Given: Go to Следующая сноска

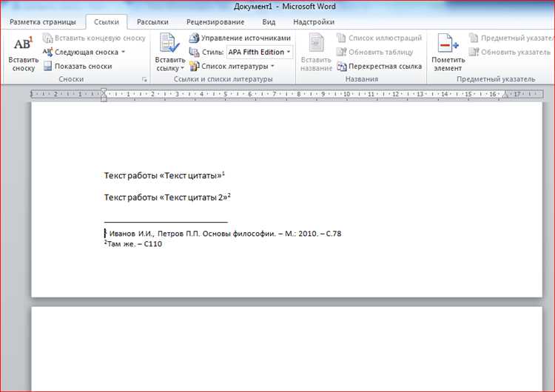Looking at the screenshot, I should tap(87, 52).
